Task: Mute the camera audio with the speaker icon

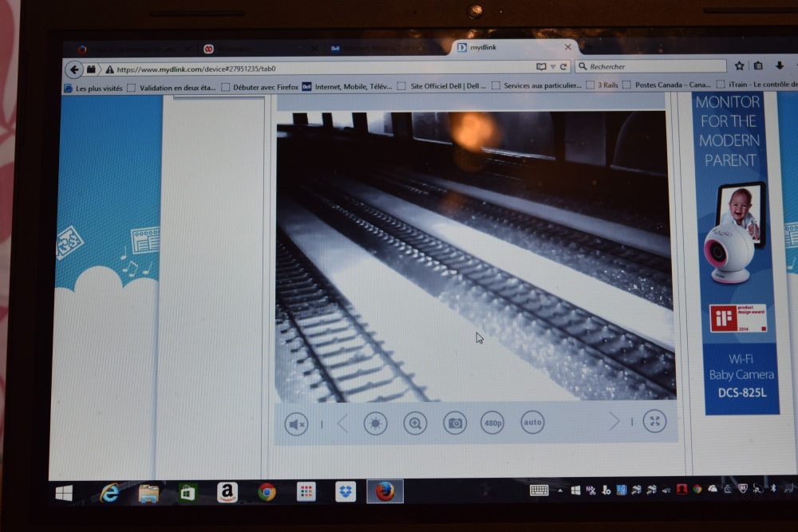Action: click(296, 424)
